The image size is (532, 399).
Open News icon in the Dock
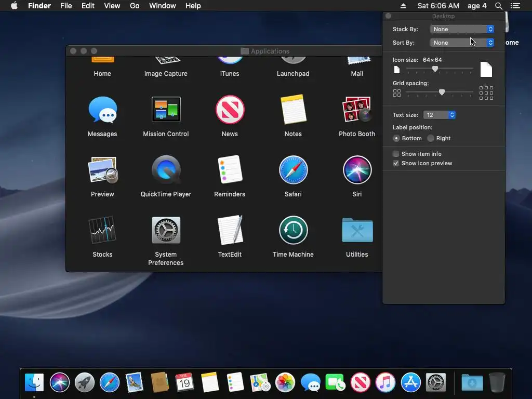[x=361, y=382]
